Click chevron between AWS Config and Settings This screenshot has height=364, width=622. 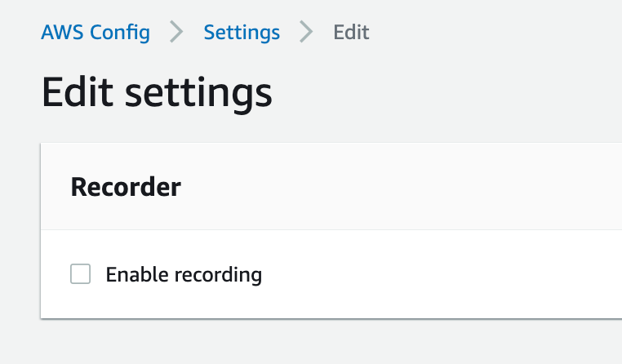[176, 32]
